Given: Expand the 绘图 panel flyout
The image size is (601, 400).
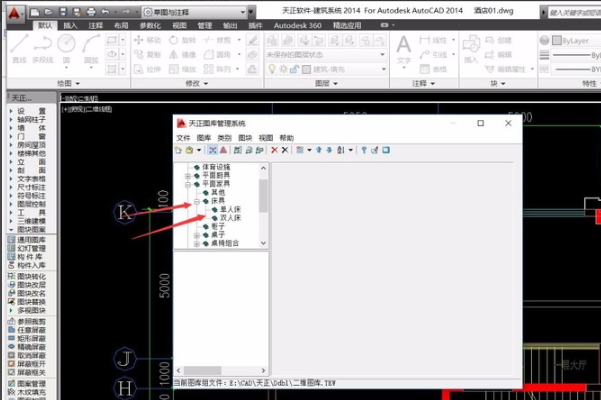Looking at the screenshot, I should [69, 83].
